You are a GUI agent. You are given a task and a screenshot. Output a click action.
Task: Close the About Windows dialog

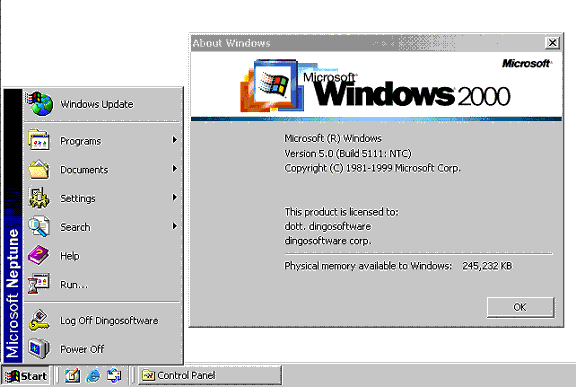pyautogui.click(x=552, y=43)
